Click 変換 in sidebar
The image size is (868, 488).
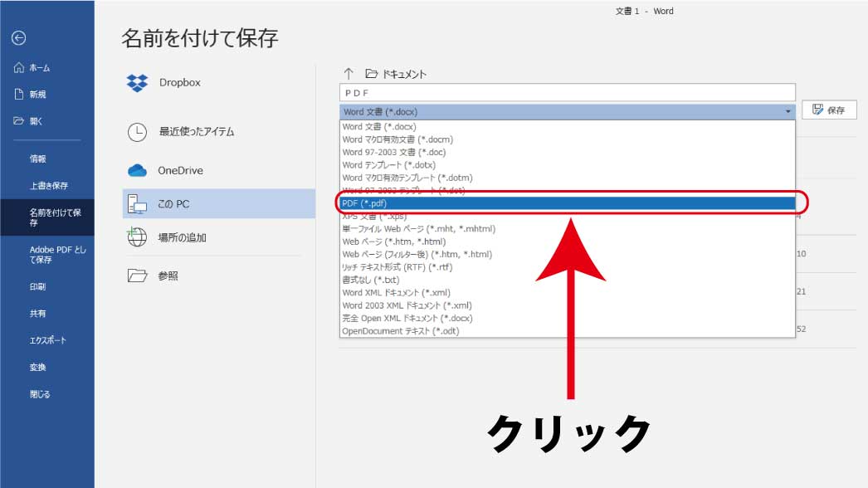point(37,368)
